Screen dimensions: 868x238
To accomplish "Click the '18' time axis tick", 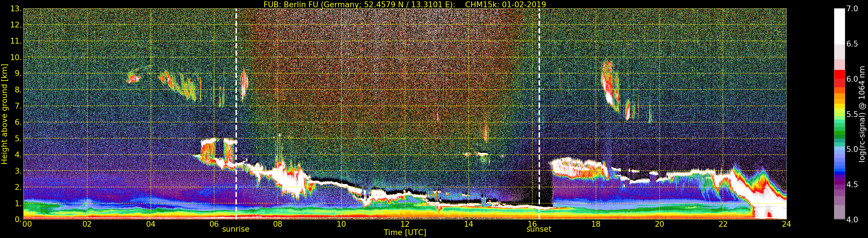I will pos(596,224).
